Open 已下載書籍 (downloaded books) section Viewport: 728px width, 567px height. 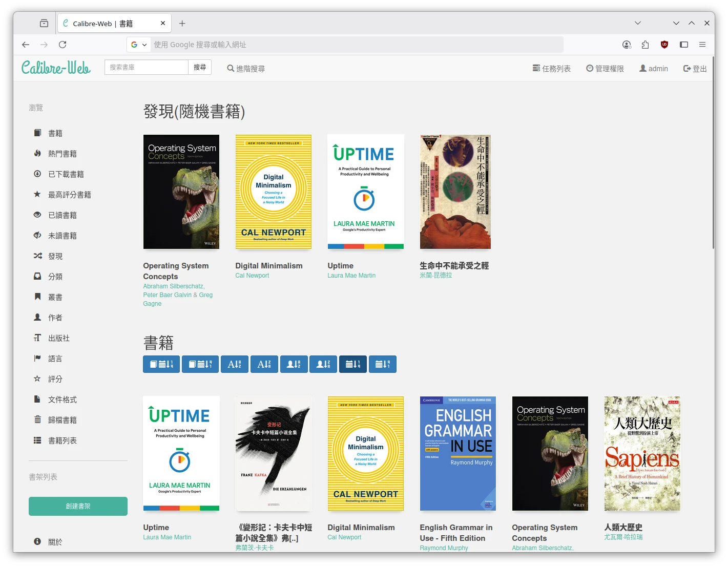(x=66, y=174)
